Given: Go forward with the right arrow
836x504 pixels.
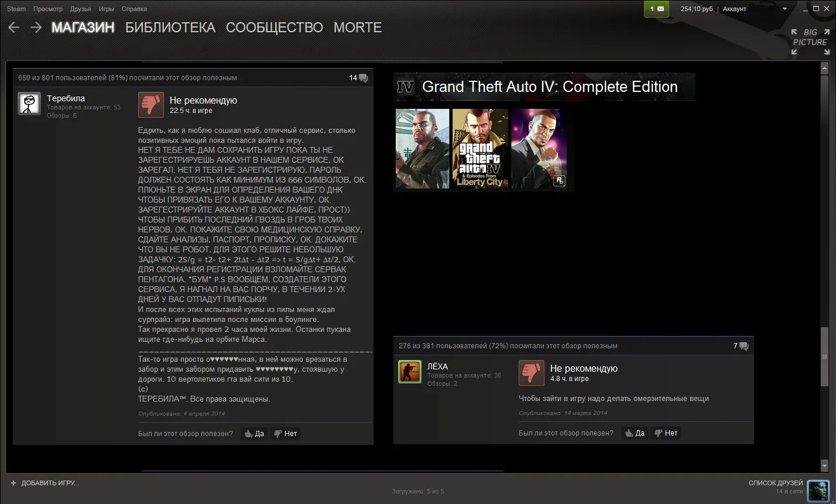Looking at the screenshot, I should click(36, 28).
